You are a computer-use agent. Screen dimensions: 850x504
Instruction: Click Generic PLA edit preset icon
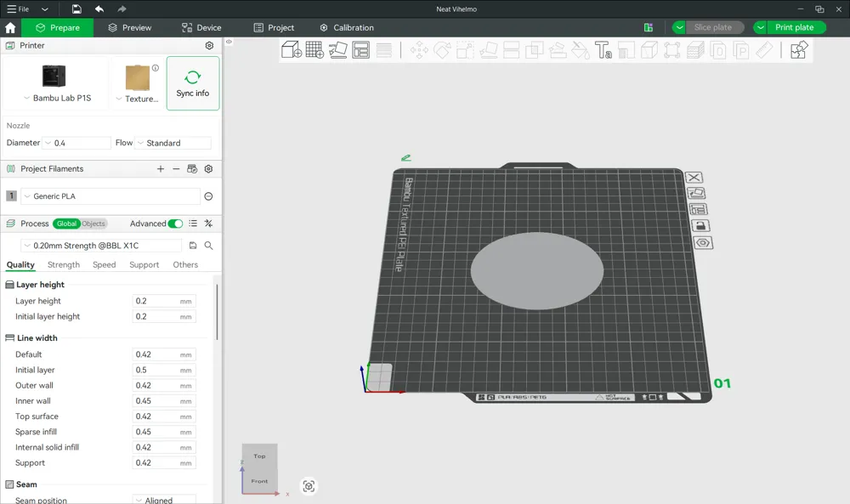[209, 196]
